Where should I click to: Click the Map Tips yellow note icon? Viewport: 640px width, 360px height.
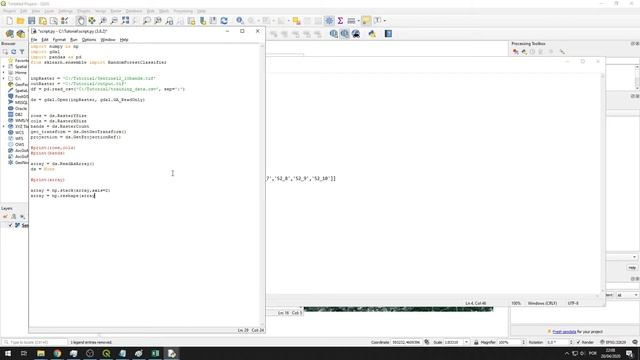tap(366, 20)
